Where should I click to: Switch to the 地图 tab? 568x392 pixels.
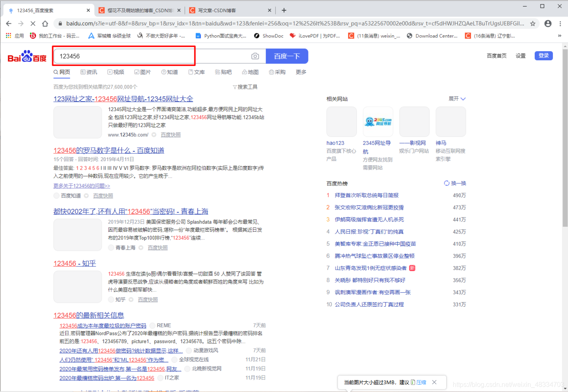click(251, 72)
